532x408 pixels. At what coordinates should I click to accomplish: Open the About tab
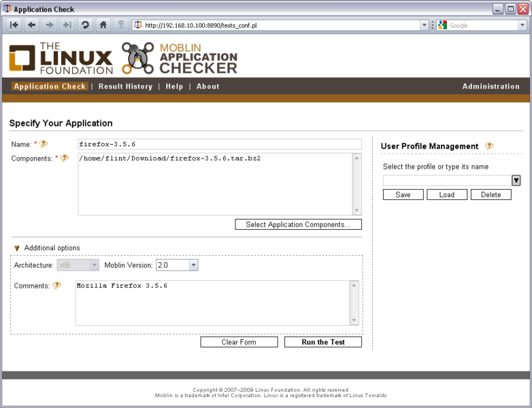(208, 86)
